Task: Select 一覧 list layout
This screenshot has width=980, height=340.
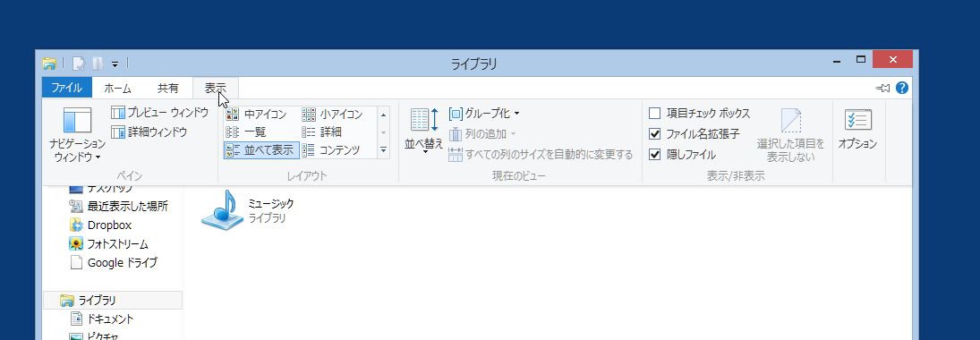Action: coord(246,132)
